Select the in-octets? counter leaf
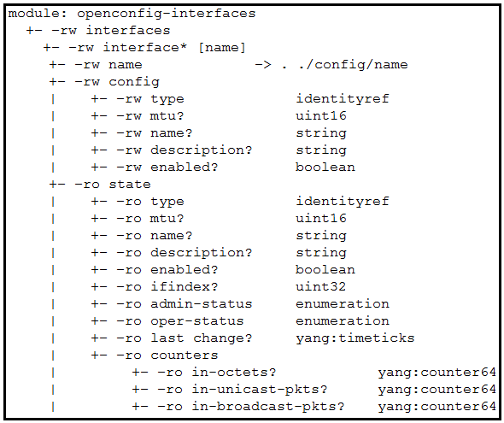504x423 pixels. (204, 373)
